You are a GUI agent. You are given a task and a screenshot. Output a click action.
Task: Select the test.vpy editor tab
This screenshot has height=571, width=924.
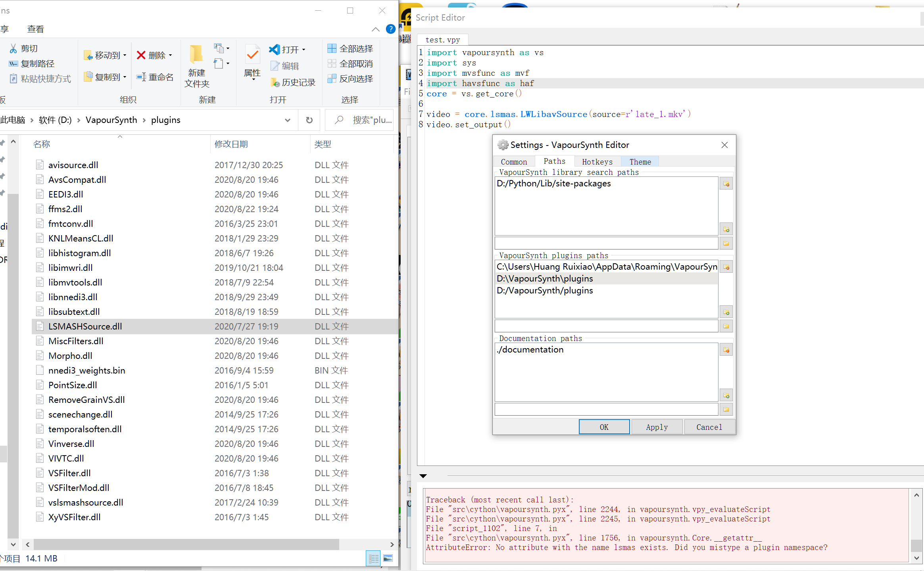pos(443,40)
